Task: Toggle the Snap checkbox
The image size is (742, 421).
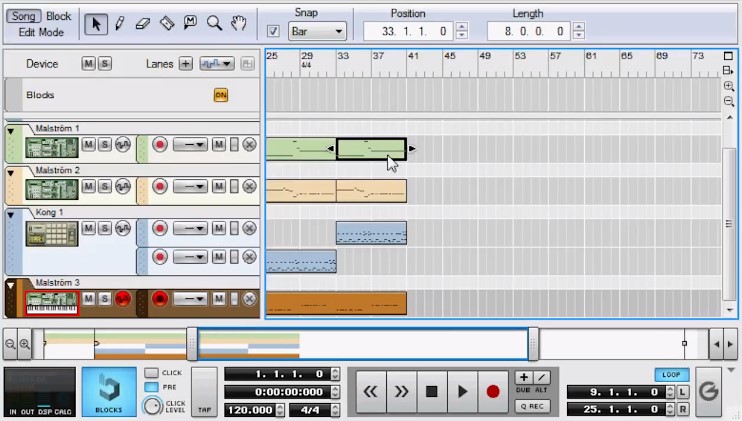Action: click(x=274, y=32)
